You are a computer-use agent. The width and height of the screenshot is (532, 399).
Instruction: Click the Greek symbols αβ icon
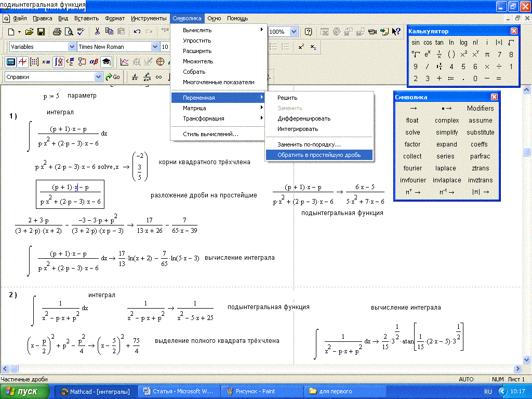click(94, 62)
